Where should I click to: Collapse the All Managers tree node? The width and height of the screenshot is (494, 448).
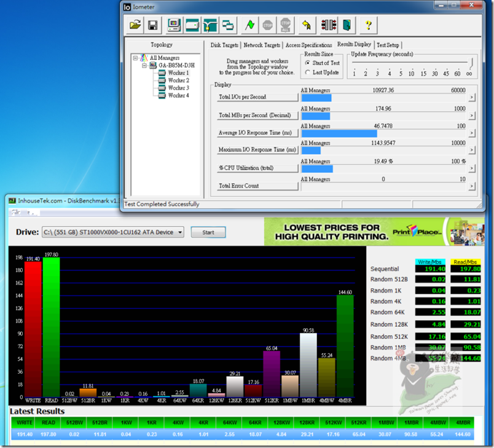click(x=135, y=58)
